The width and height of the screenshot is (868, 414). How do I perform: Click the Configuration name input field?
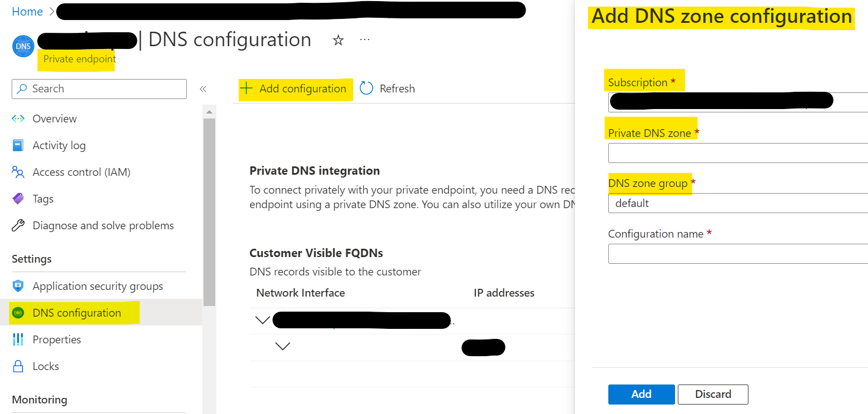coord(738,254)
